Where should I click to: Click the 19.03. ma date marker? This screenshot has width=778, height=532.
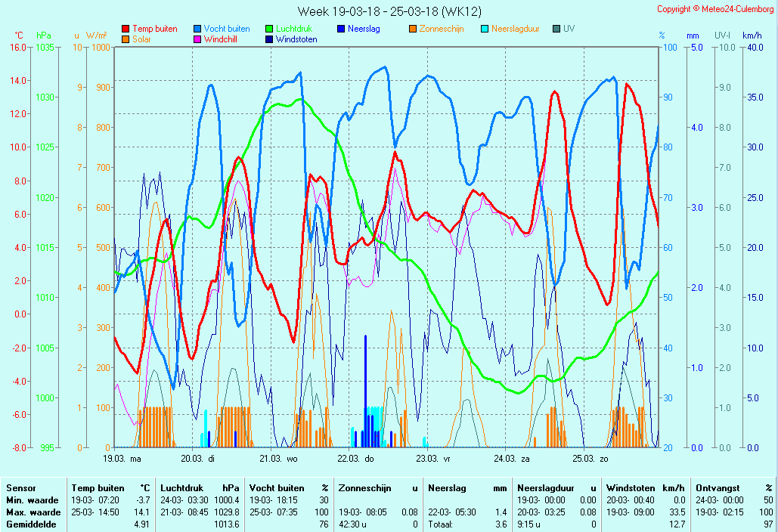tap(122, 458)
